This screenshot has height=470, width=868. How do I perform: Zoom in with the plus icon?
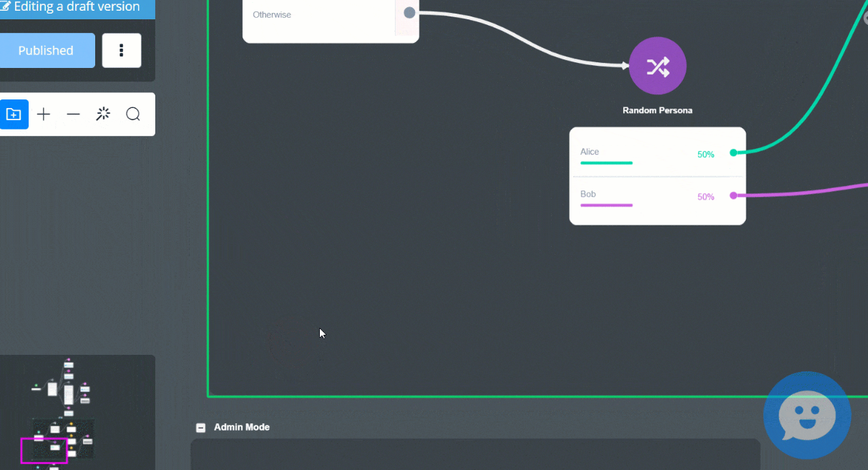point(44,114)
